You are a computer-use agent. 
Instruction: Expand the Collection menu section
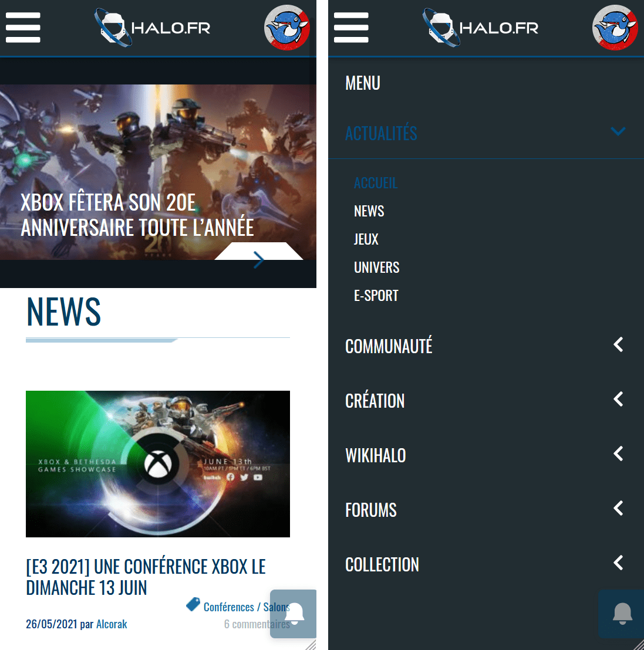618,563
